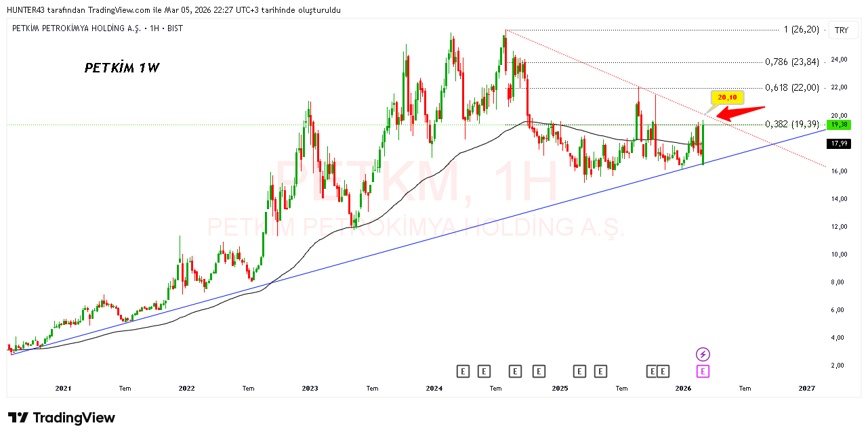Open the TRY currency selector

[x=841, y=30]
